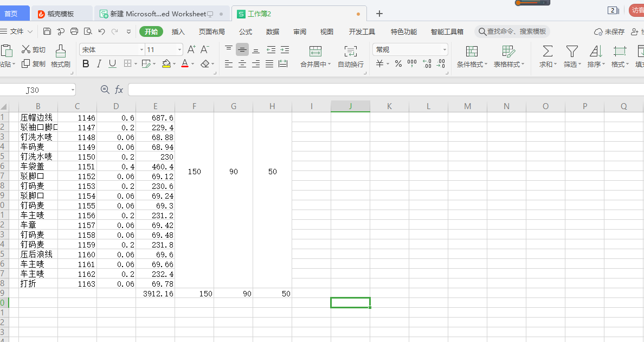Image resolution: width=644 pixels, height=342 pixels.
Task: Switch to 稻壳模板 document tab
Action: [x=62, y=14]
